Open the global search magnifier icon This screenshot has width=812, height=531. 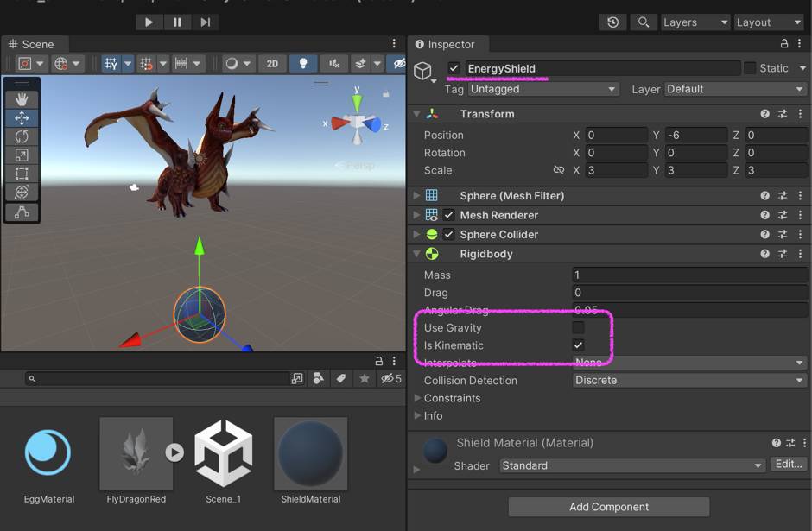(644, 22)
